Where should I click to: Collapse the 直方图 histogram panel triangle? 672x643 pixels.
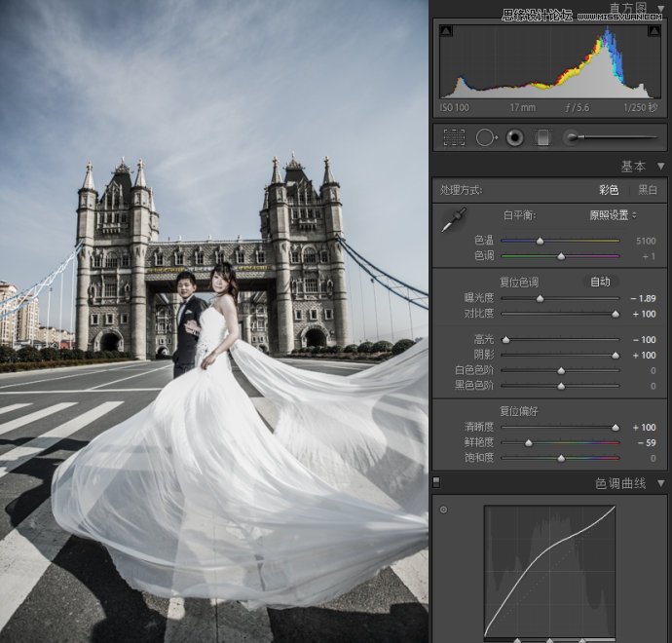pyautogui.click(x=661, y=8)
